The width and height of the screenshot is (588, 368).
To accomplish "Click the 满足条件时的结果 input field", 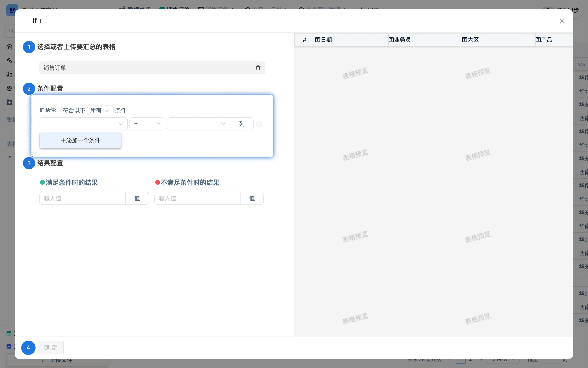I will tap(82, 198).
